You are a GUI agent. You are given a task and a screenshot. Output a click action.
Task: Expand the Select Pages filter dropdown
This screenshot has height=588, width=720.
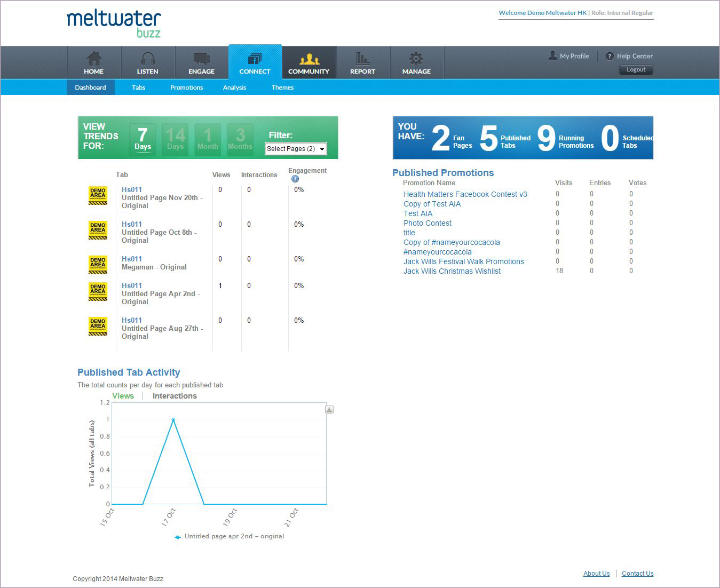point(296,149)
